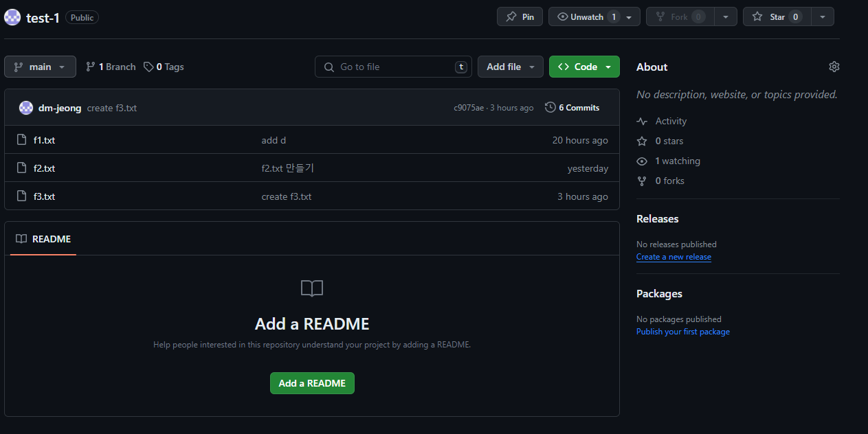Select the README tab

(43, 239)
